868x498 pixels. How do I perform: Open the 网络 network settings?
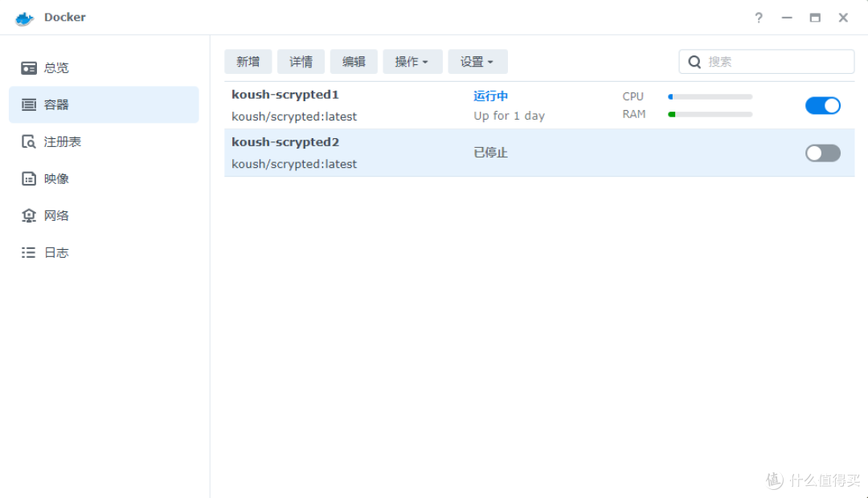pyautogui.click(x=56, y=215)
